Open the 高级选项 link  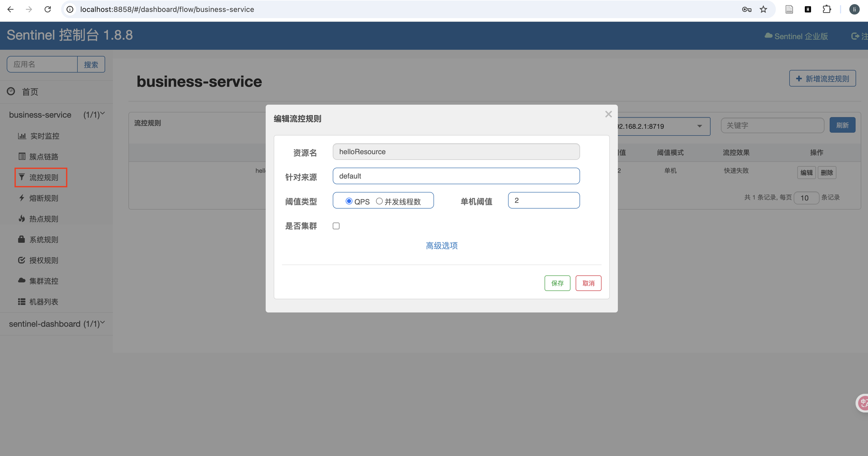click(442, 246)
